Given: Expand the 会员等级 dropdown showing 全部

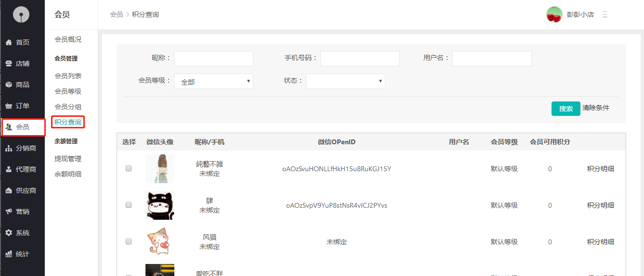Looking at the screenshot, I should (x=213, y=81).
